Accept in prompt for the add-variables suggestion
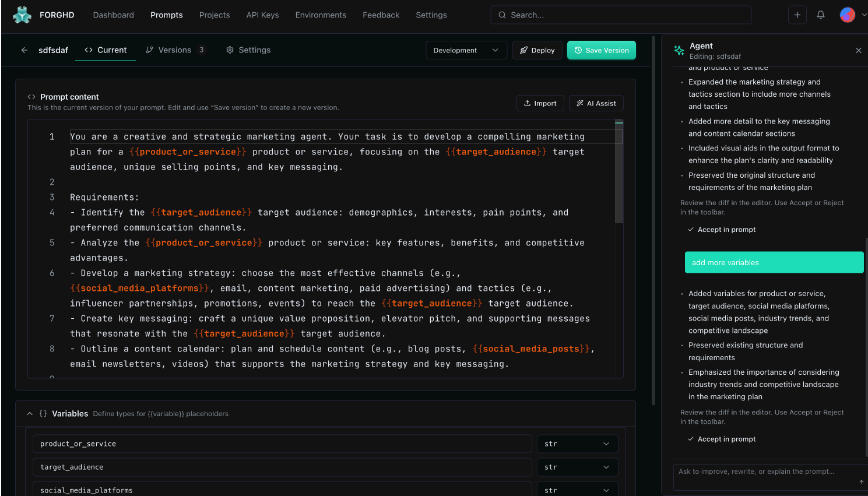This screenshot has height=496, width=868. pyautogui.click(x=722, y=439)
